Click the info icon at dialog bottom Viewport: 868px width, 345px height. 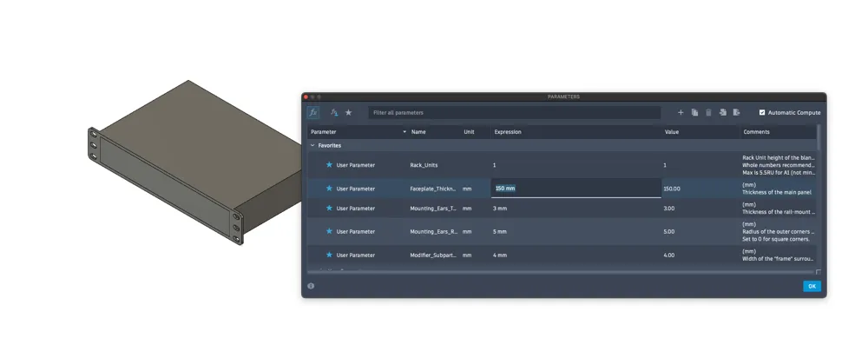[311, 286]
